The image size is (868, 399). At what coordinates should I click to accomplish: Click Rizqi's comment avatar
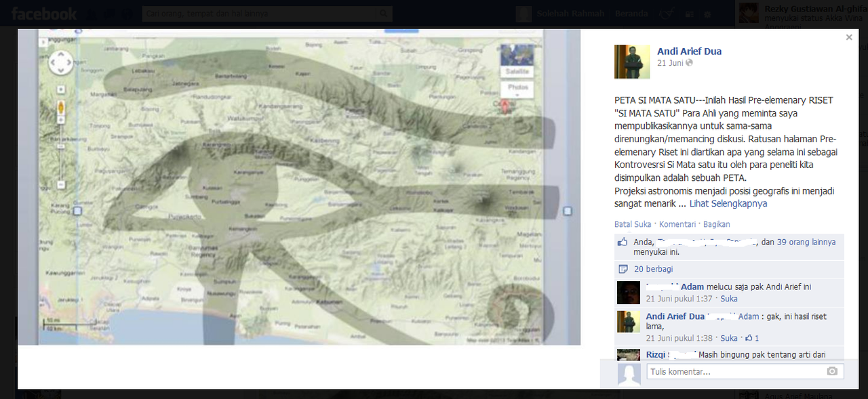tap(629, 355)
